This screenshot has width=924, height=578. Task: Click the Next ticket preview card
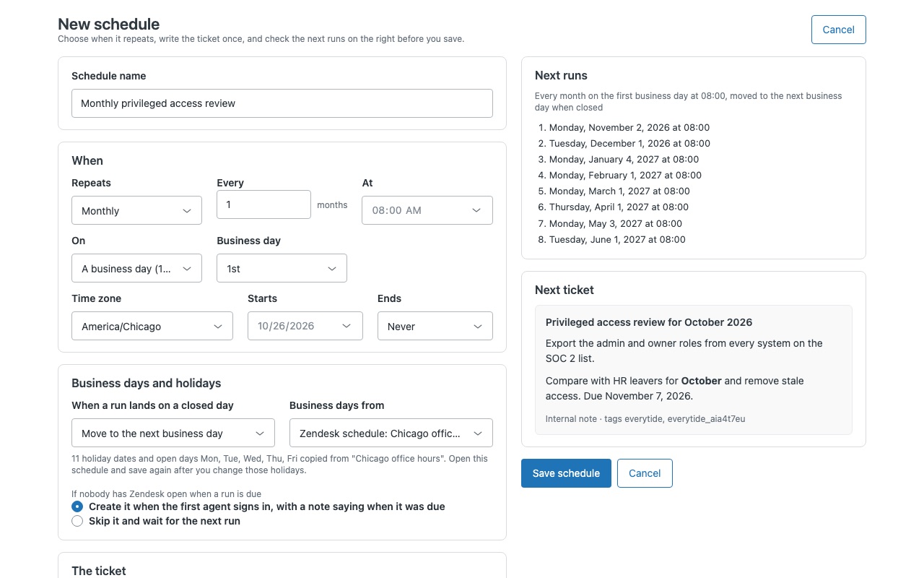coord(694,369)
